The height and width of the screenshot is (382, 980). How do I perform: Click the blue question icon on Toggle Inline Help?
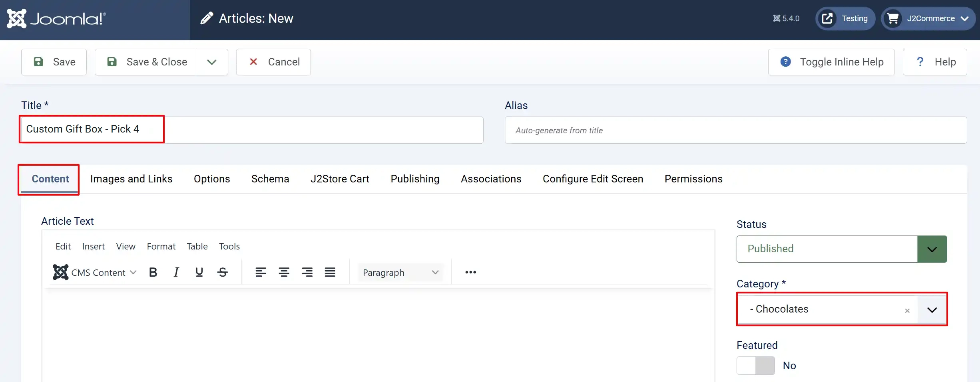pos(785,61)
